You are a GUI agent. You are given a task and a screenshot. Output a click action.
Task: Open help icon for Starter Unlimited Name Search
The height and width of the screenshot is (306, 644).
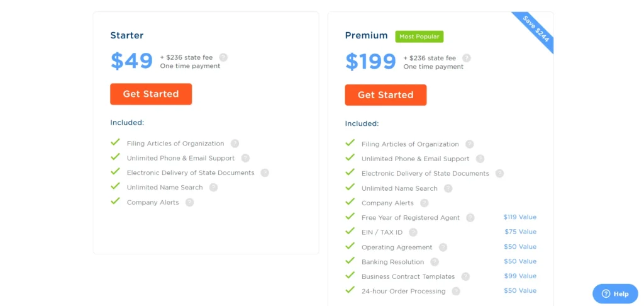(213, 187)
